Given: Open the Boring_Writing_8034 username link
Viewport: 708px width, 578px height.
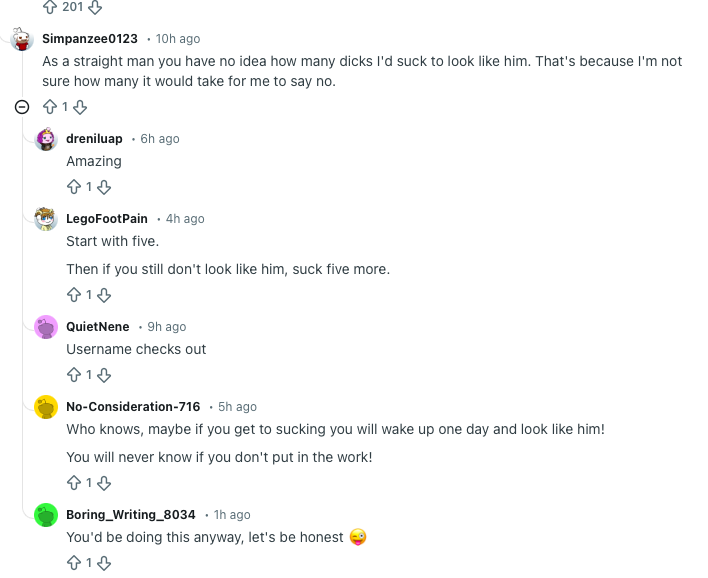Looking at the screenshot, I should 131,515.
